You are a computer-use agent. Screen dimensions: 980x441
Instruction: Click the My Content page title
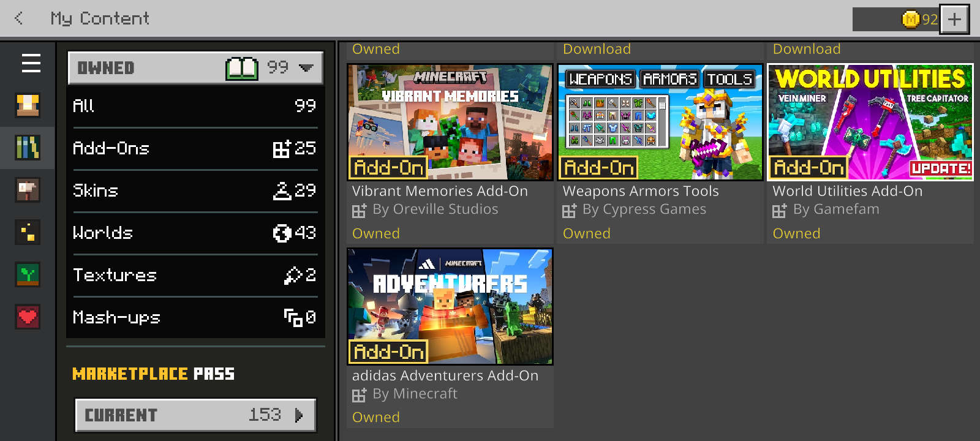(100, 19)
